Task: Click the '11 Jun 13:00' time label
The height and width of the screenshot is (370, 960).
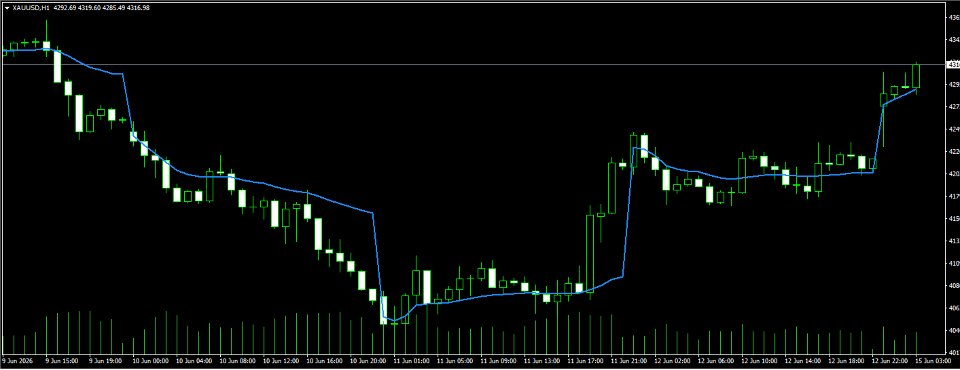Action: 541,361
